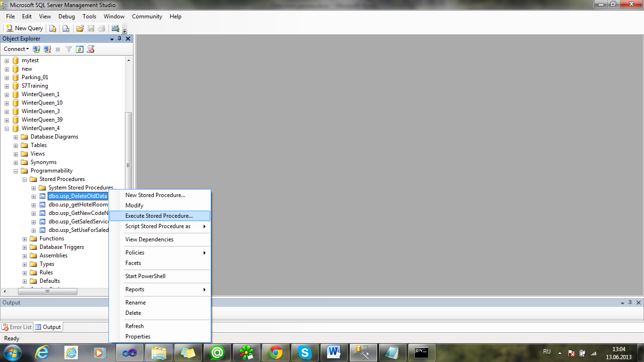Select the Assemblies folder
Image resolution: width=644 pixels, height=362 pixels.
click(53, 255)
